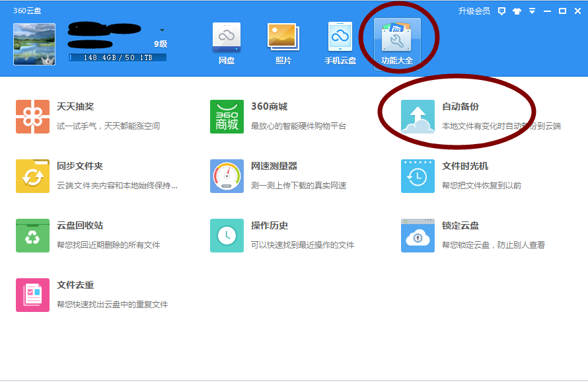Click description 帮您找回近期删除的所有文件
Screen dimensions: 588x382
(x=108, y=245)
